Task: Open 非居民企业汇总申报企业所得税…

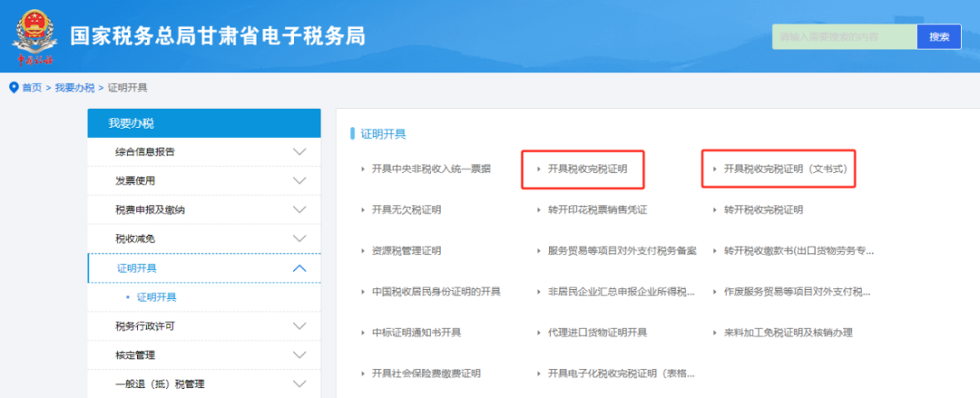Action: 622,292
